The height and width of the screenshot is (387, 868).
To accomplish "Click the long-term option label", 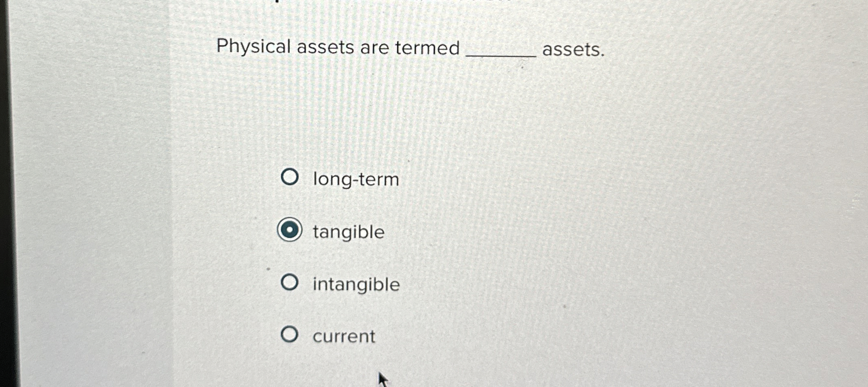I will click(355, 179).
